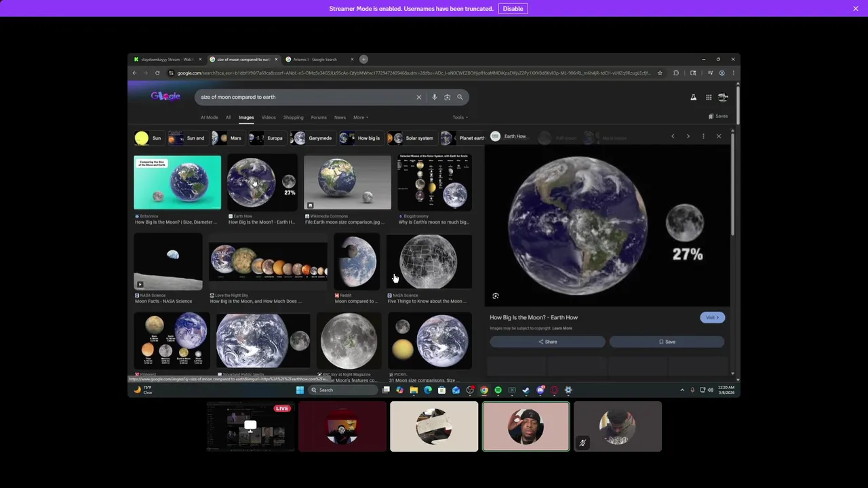Expand the Tools dropdown

tap(460, 117)
